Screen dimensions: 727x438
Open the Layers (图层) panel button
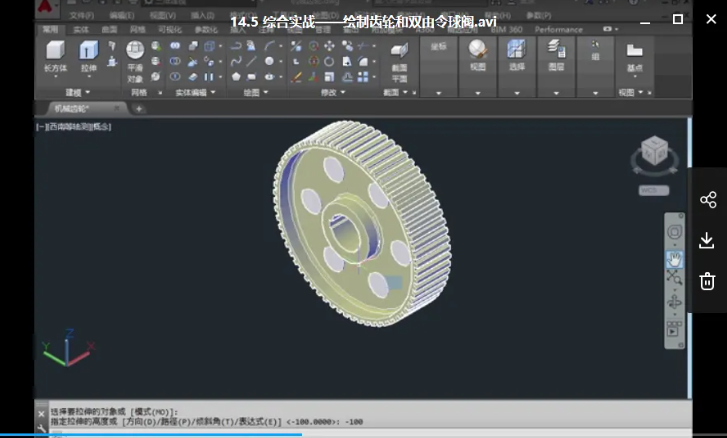(x=556, y=56)
